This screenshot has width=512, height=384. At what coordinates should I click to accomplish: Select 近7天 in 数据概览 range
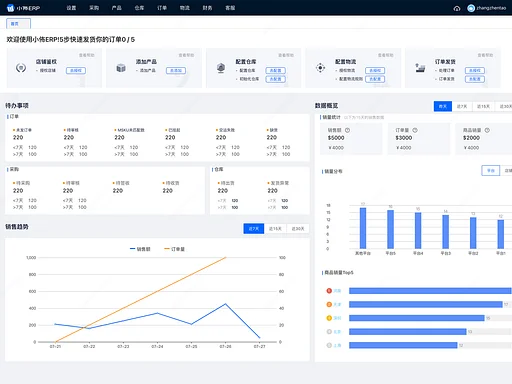[462, 106]
